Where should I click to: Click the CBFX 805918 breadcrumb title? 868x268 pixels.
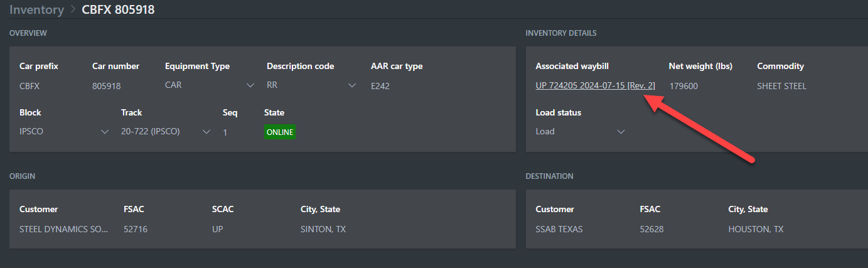(x=119, y=9)
